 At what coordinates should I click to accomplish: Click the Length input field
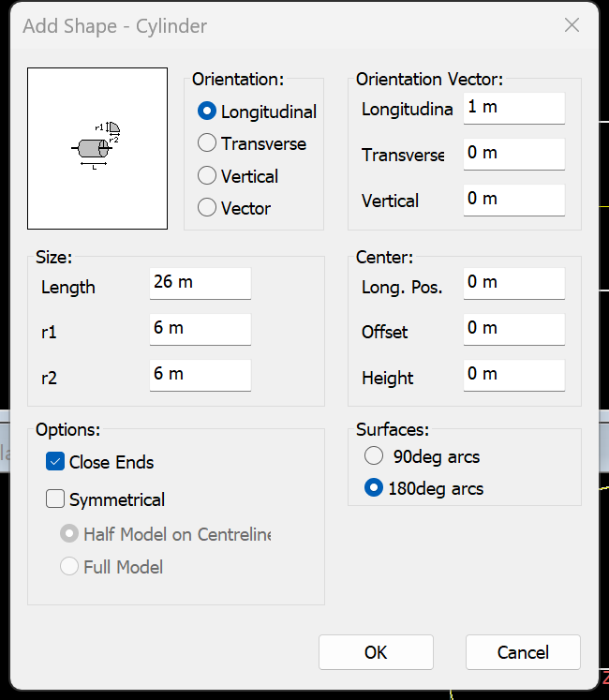click(x=200, y=282)
